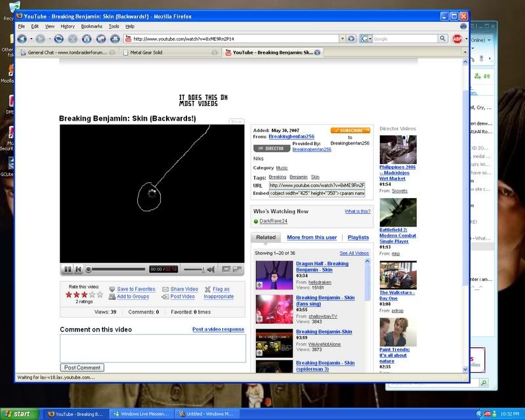The image size is (525, 420).
Task: Mute the video speaker icon
Action: coord(211,269)
